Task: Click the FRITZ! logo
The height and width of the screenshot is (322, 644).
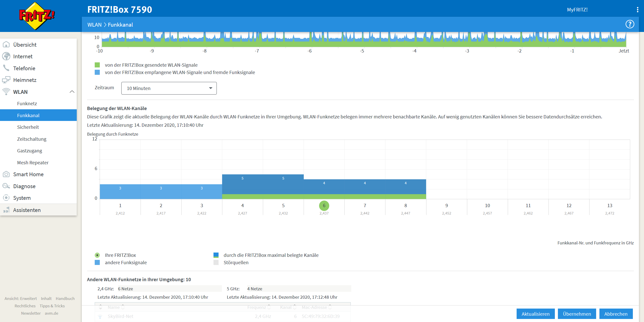Action: pos(37,16)
